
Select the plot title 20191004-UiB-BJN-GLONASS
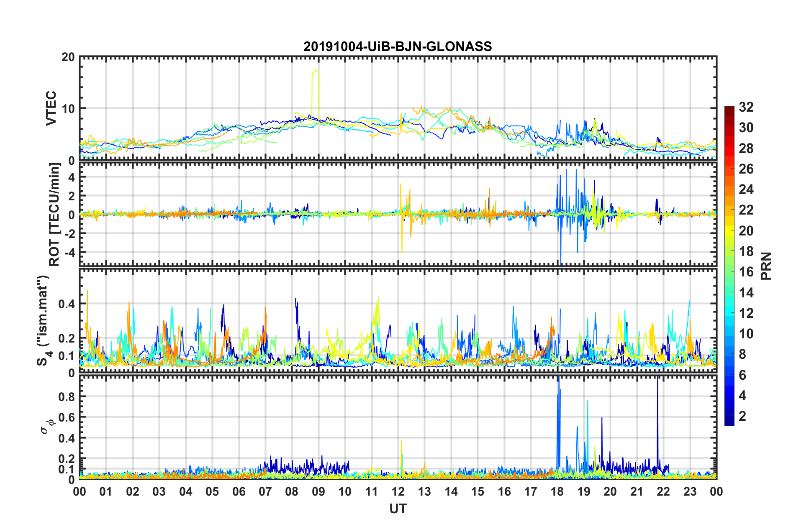[398, 46]
